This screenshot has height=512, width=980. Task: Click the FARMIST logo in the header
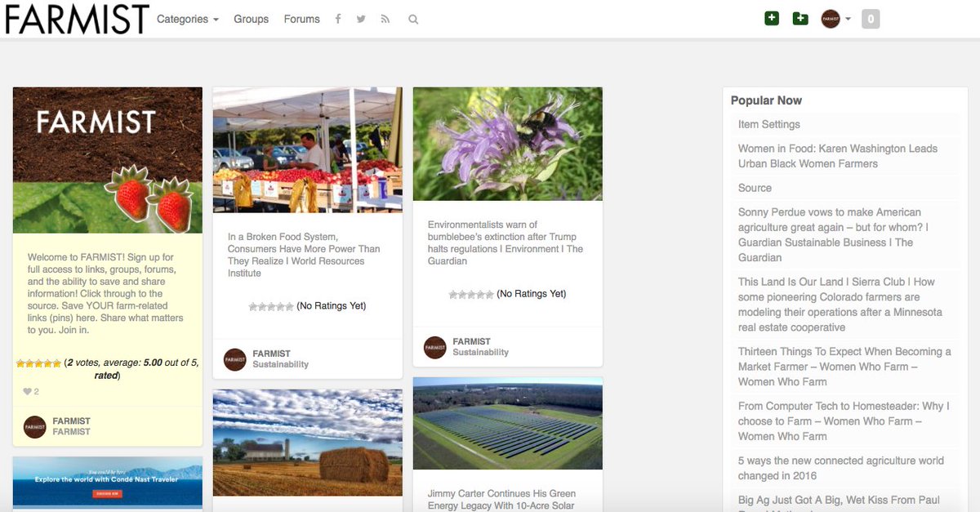point(77,19)
